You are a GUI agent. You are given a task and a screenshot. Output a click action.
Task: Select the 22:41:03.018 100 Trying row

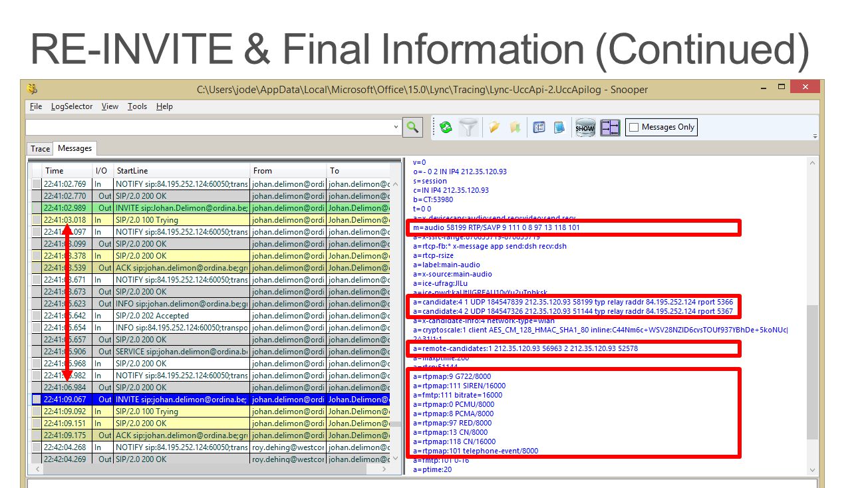[x=210, y=220]
